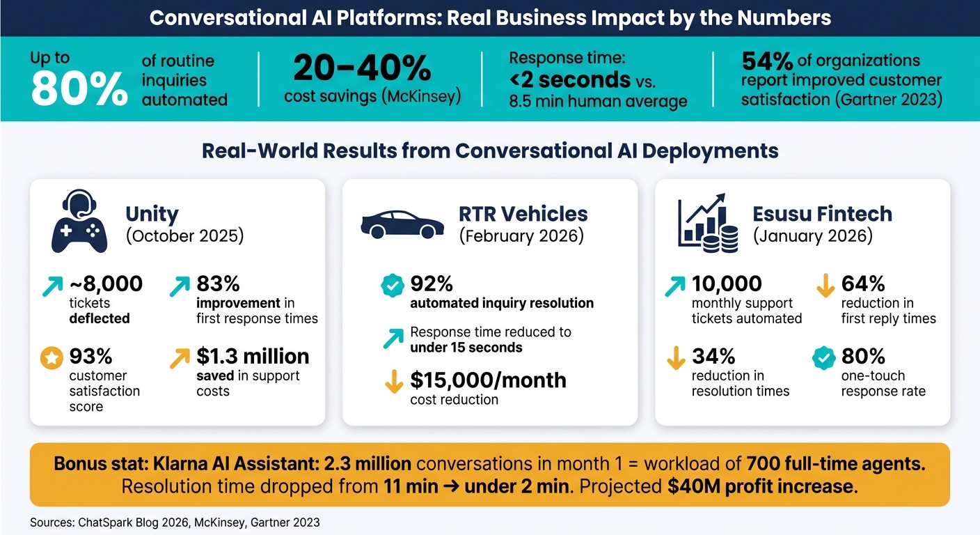Viewport: 980px width, 535px height.
Task: Click the '(October 2025)' date
Action: click(185, 236)
